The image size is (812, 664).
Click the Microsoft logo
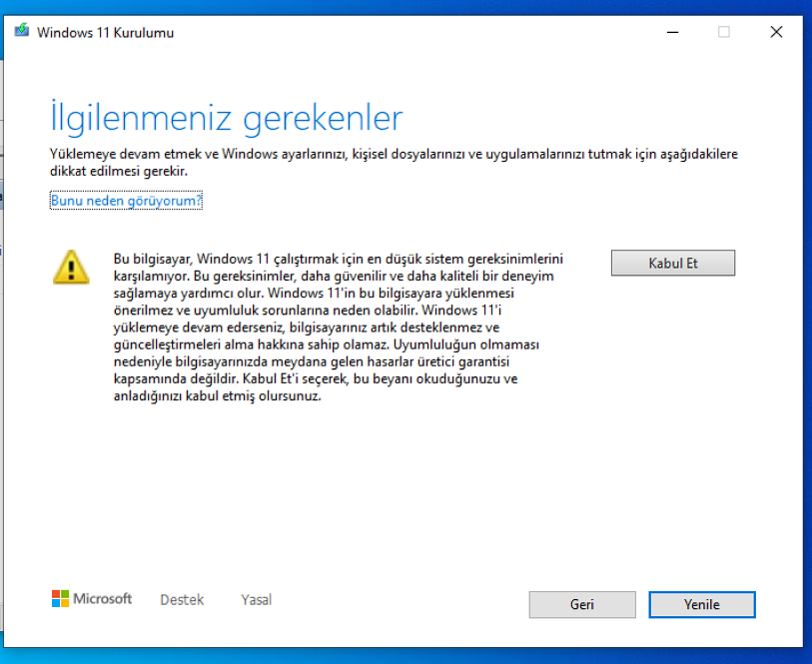(x=92, y=599)
